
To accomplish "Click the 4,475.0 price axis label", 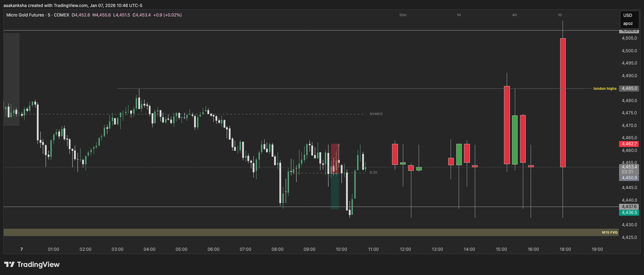I will 630,113.
